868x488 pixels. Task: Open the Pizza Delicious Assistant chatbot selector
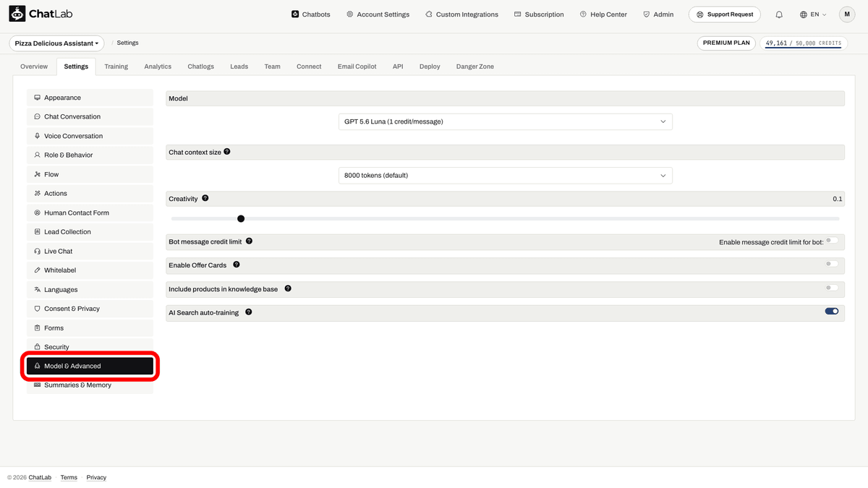(x=56, y=43)
